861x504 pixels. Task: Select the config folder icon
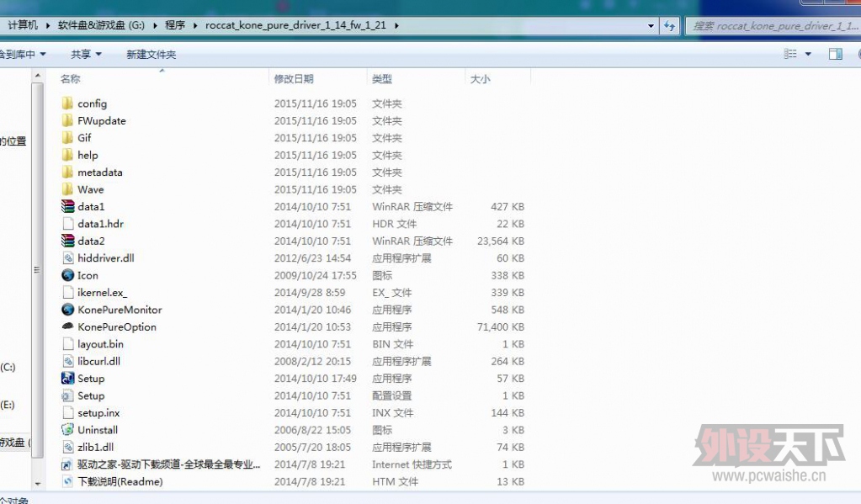click(x=67, y=103)
